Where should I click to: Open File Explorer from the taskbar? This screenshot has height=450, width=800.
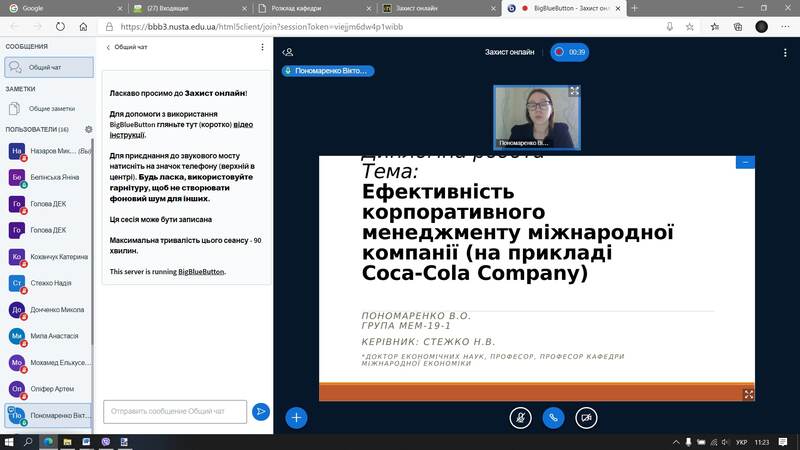67,442
